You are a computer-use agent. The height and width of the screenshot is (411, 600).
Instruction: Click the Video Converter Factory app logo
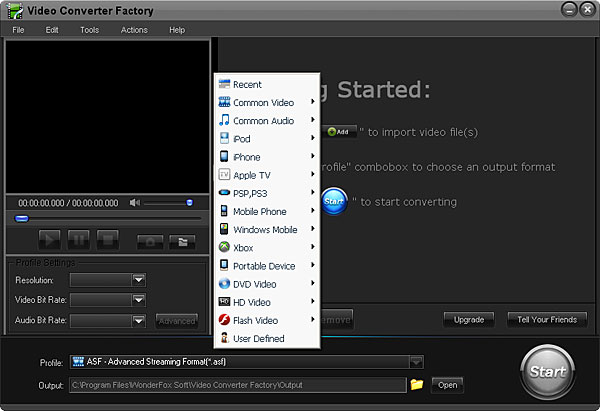pos(15,11)
